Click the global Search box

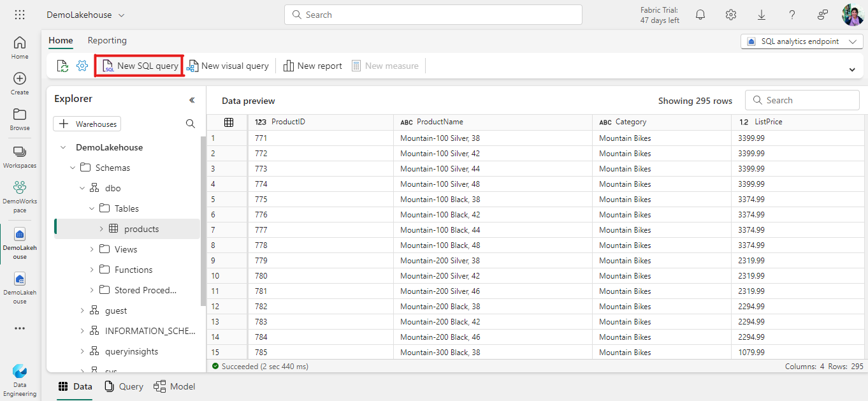(433, 15)
